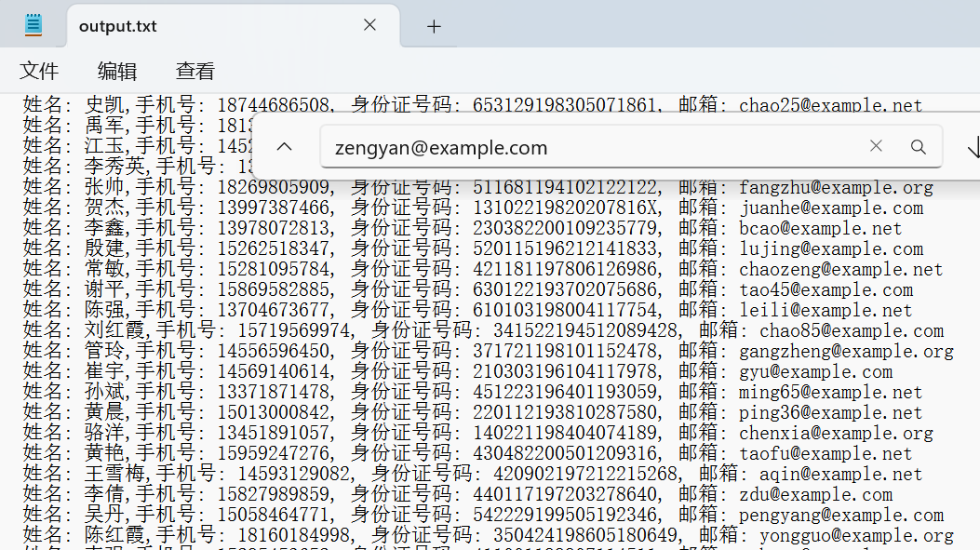Place cursor at phone number 15013000842

pos(274,413)
